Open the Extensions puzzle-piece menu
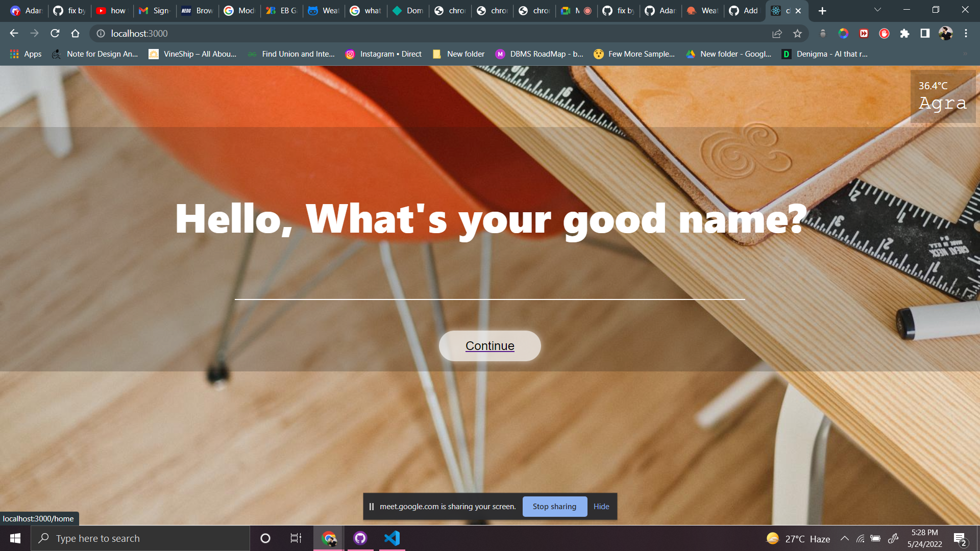The height and width of the screenshot is (551, 980). pyautogui.click(x=905, y=33)
